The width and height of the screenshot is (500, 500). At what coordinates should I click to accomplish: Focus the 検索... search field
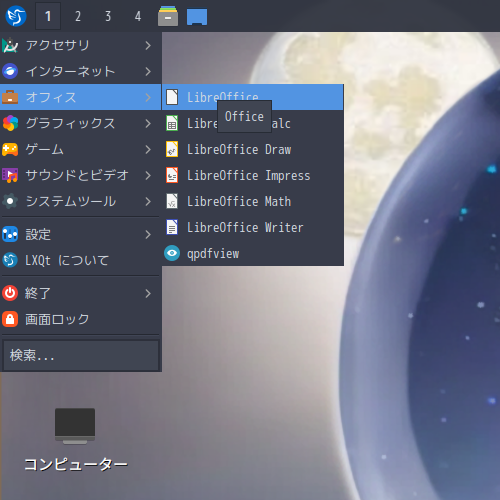[80, 355]
